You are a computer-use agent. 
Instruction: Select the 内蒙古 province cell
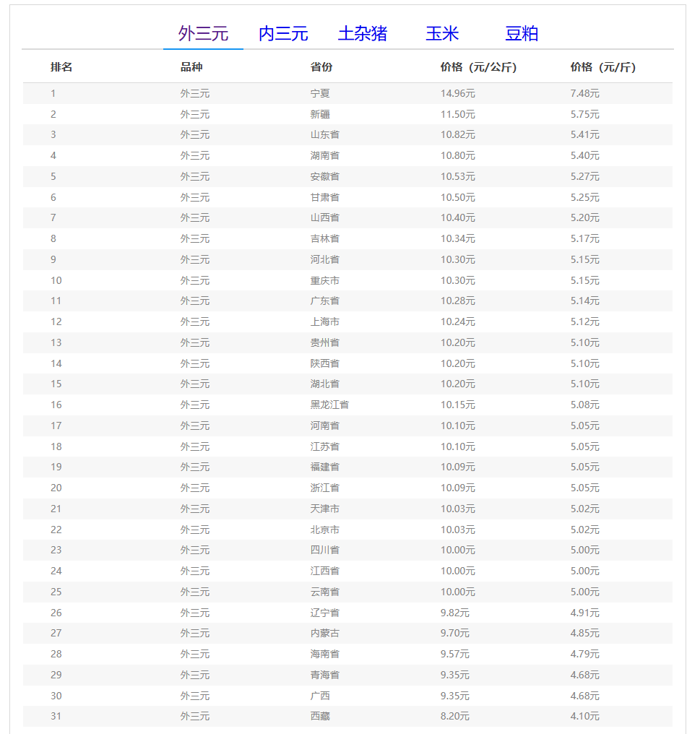[x=324, y=633]
